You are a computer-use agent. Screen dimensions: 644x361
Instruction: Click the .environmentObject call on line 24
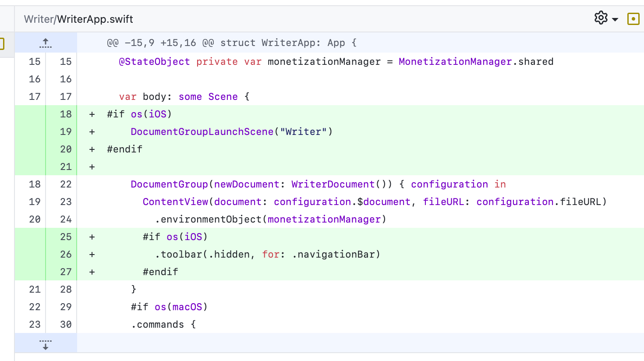pos(210,219)
